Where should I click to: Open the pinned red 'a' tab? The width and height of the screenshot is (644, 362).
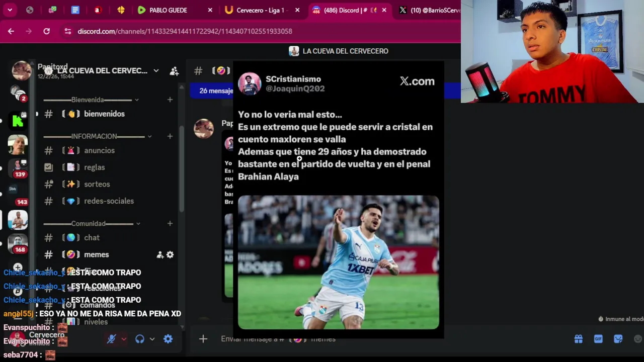click(97, 10)
